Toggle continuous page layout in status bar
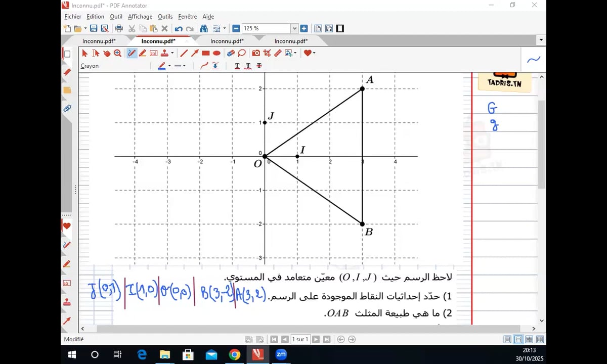This screenshot has width=607, height=364. [x=518, y=340]
